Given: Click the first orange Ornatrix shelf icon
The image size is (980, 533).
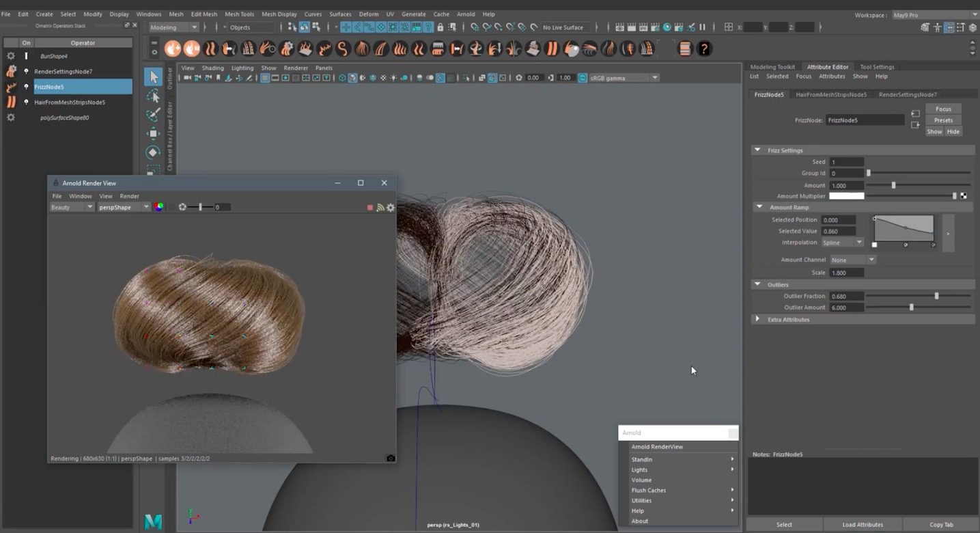Looking at the screenshot, I should pyautogui.click(x=173, y=49).
